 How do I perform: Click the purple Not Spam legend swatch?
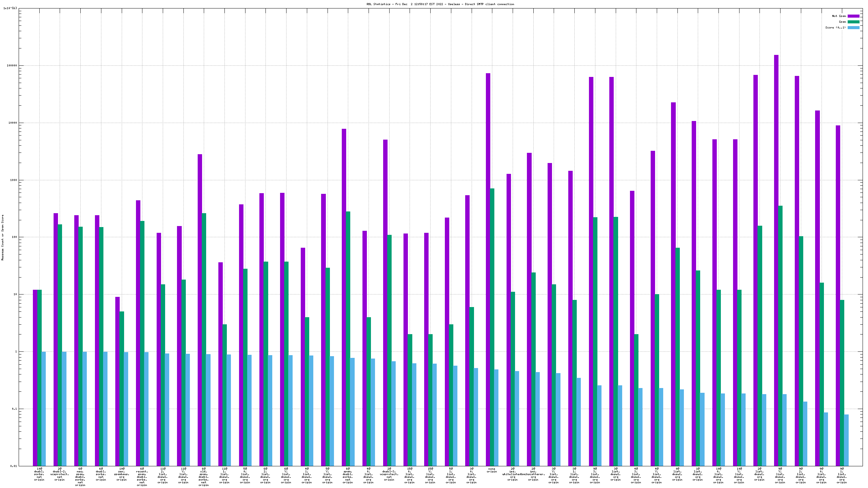click(x=853, y=16)
